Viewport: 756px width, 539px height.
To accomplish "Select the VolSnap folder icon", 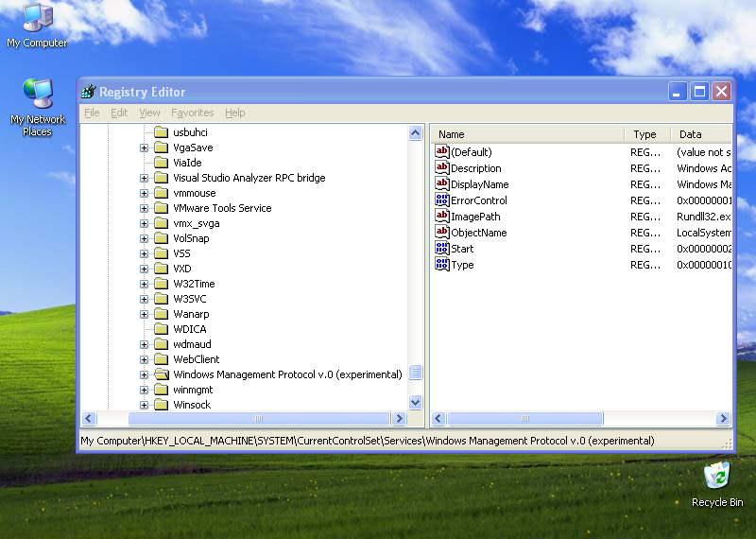I will click(x=161, y=238).
